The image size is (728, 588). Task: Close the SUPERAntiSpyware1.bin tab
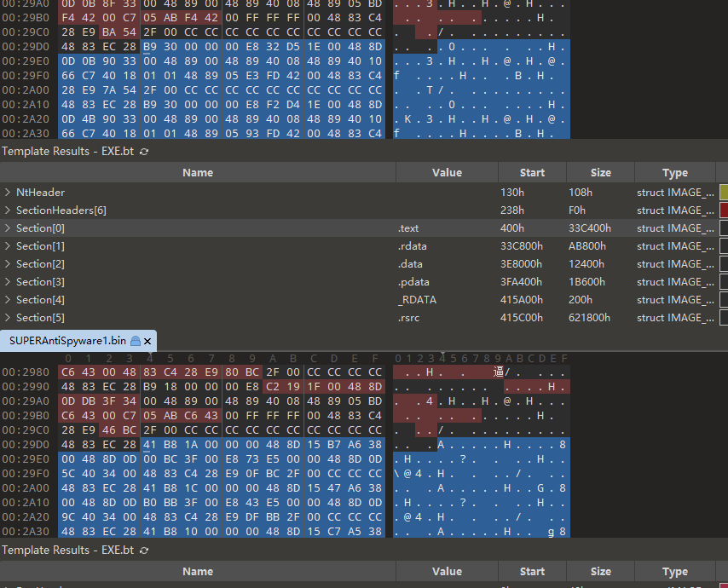pyautogui.click(x=147, y=341)
